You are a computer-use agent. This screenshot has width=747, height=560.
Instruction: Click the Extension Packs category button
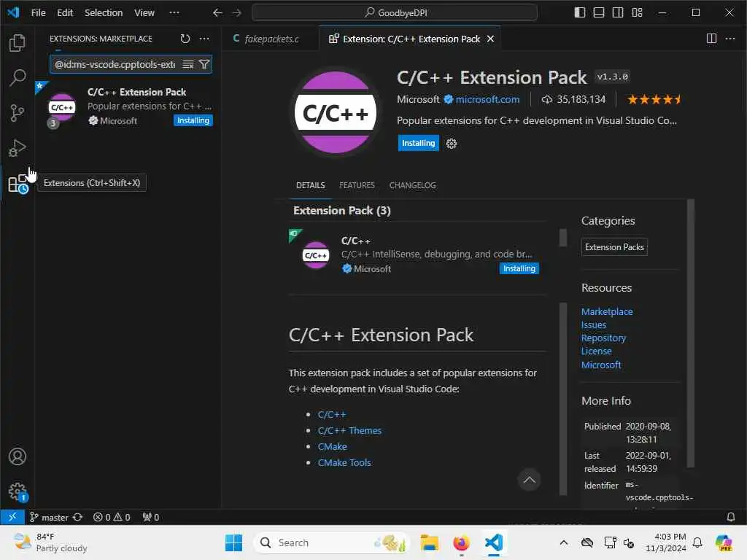click(x=614, y=246)
